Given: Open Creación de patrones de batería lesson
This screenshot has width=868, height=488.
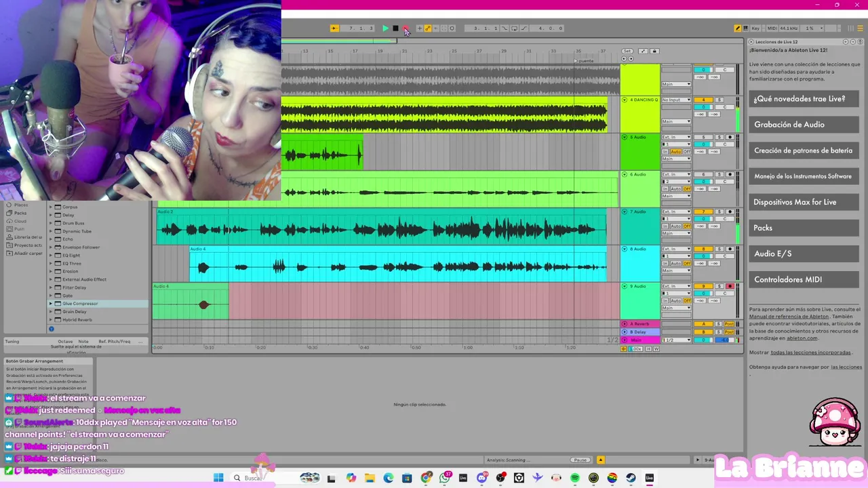Looking at the screenshot, I should click(x=804, y=150).
